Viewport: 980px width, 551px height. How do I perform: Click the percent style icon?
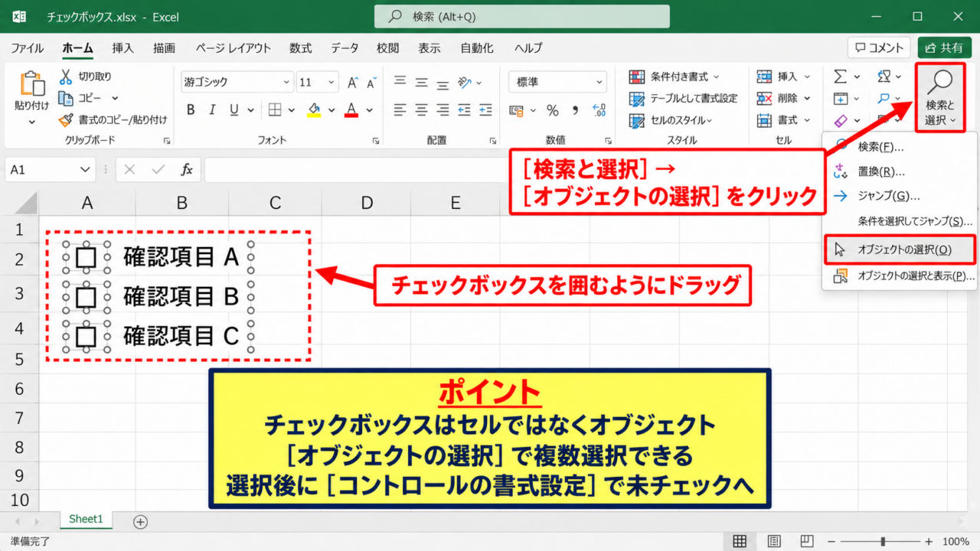553,111
